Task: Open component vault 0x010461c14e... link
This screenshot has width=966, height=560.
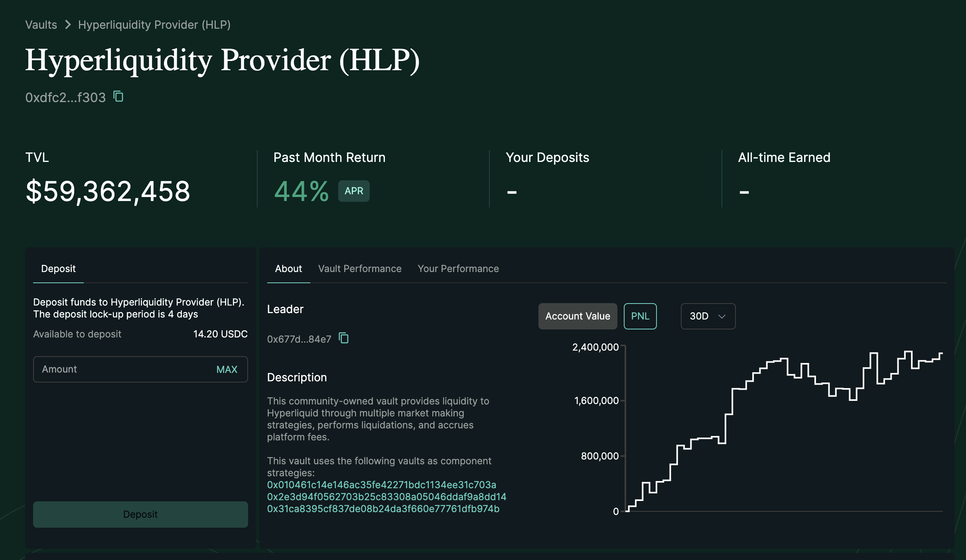Action: click(381, 485)
